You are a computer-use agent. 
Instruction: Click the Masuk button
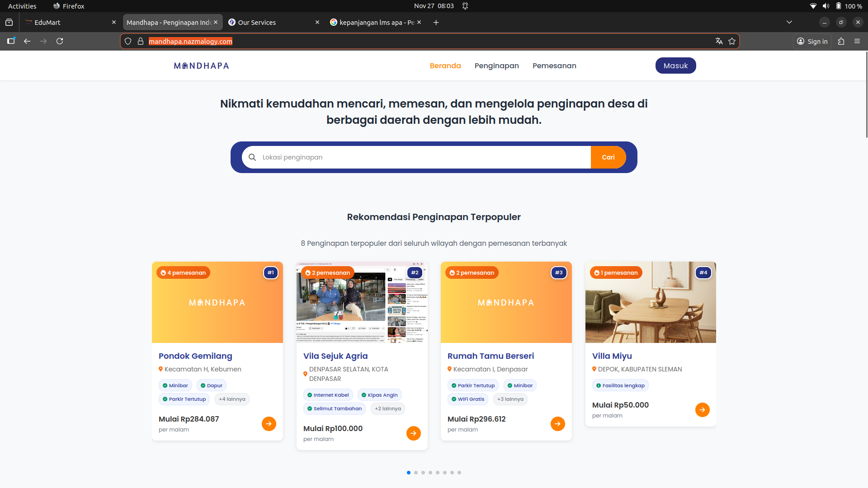675,66
